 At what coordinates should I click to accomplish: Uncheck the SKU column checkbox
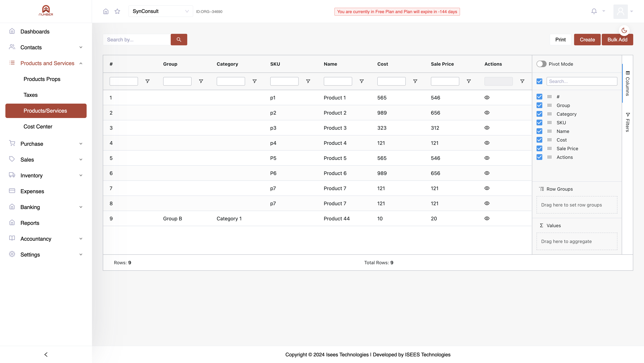coord(539,123)
